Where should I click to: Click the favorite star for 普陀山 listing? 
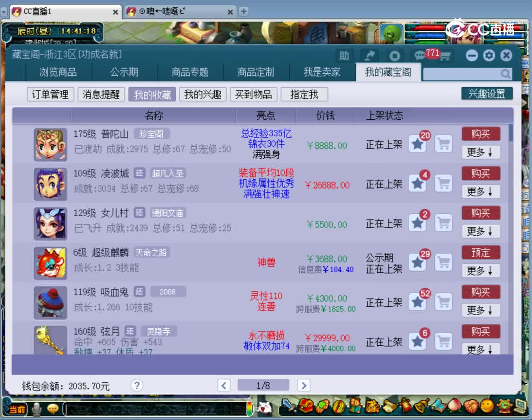coord(417,144)
